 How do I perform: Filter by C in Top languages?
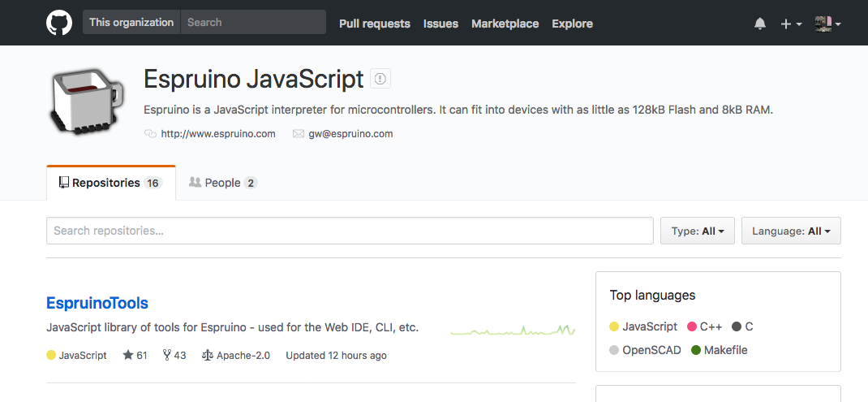coord(742,326)
